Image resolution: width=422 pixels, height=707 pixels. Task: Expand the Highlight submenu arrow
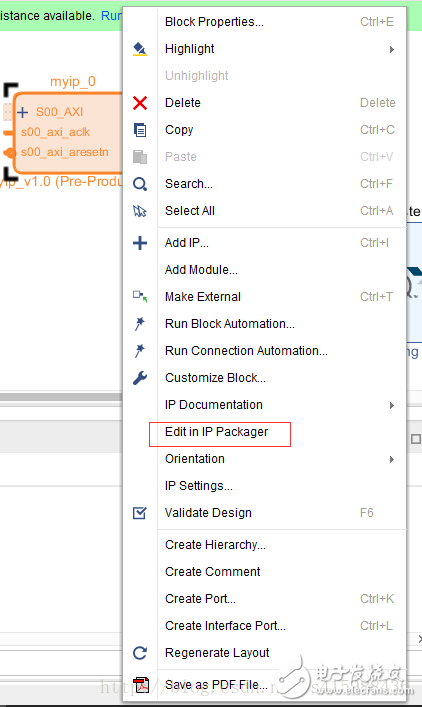(x=392, y=49)
